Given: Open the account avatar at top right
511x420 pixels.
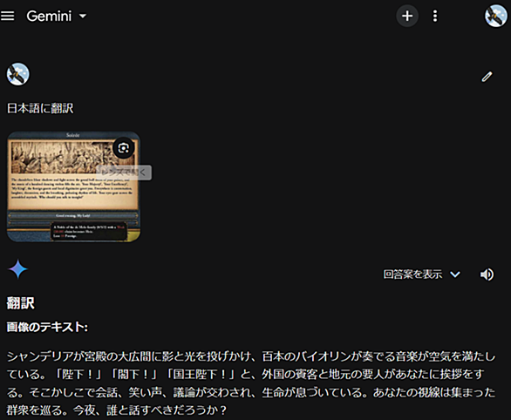Looking at the screenshot, I should coord(495,16).
